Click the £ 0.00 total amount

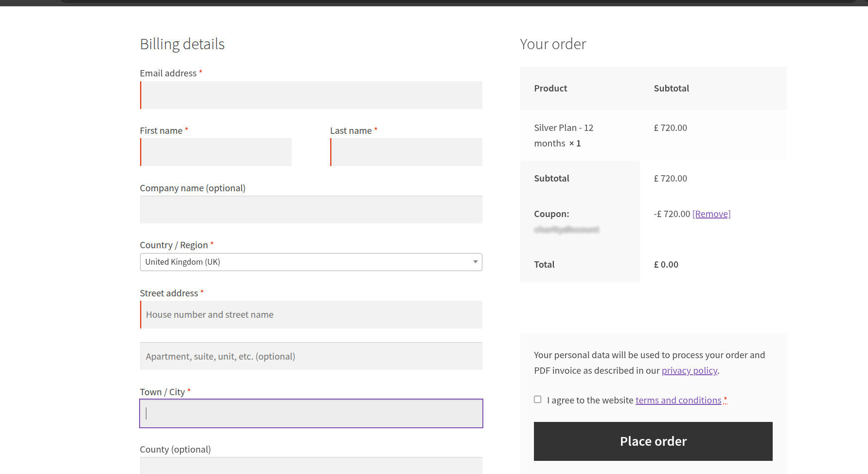[666, 265]
